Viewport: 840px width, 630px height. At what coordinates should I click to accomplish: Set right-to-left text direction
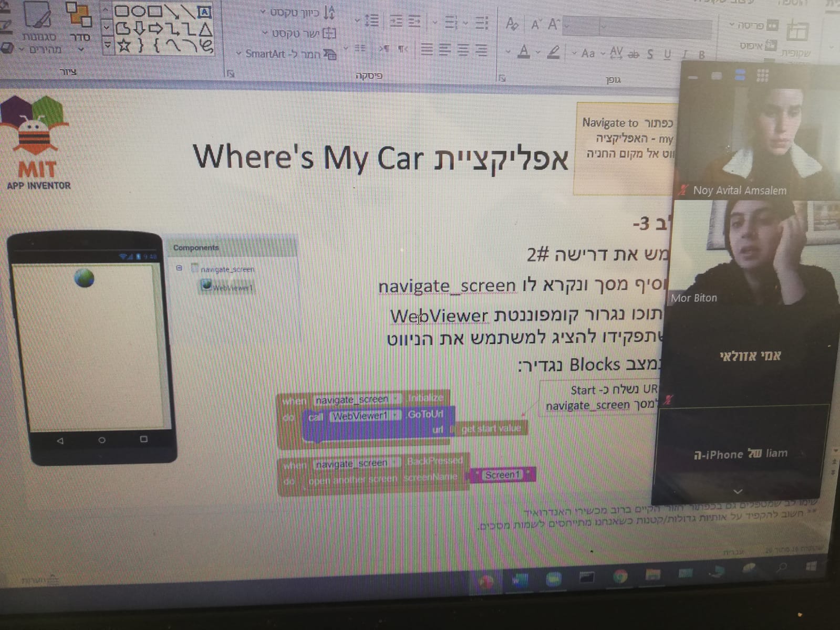(x=403, y=49)
